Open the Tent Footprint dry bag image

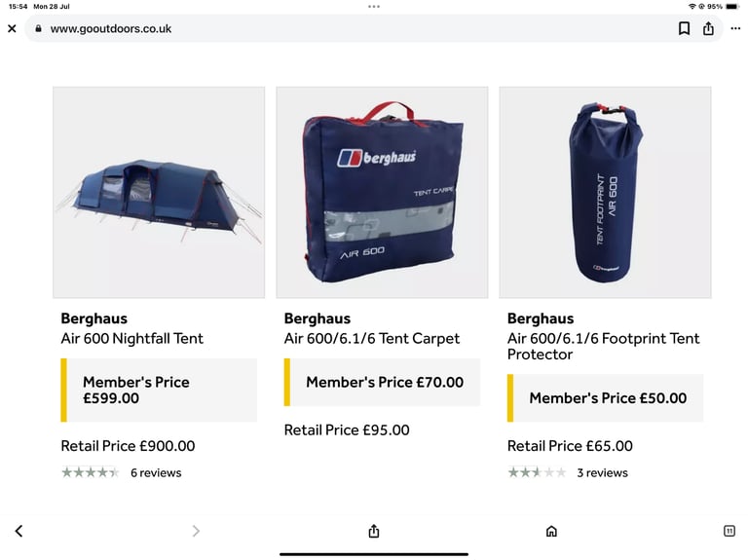pos(605,193)
